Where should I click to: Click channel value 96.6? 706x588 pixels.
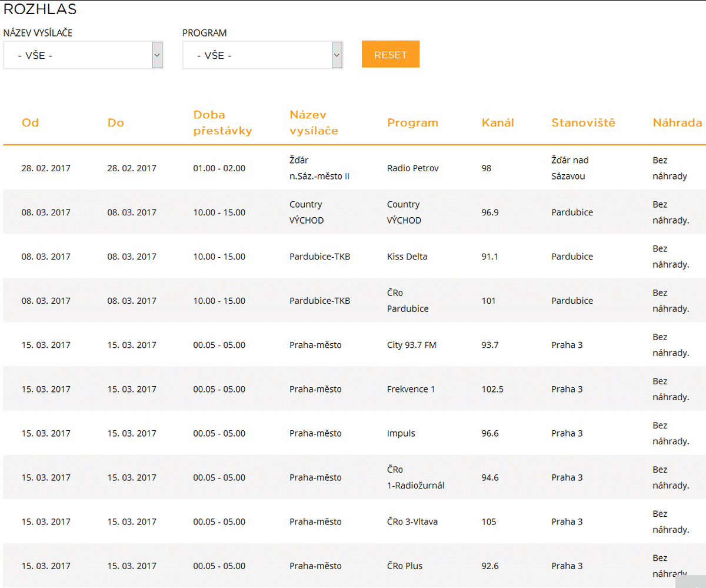pos(489,433)
